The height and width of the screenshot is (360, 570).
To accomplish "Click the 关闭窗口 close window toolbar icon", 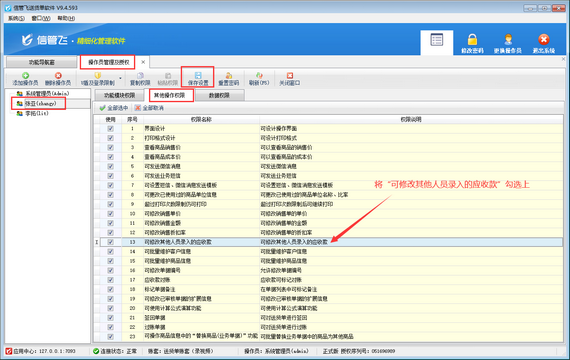I will [x=290, y=76].
